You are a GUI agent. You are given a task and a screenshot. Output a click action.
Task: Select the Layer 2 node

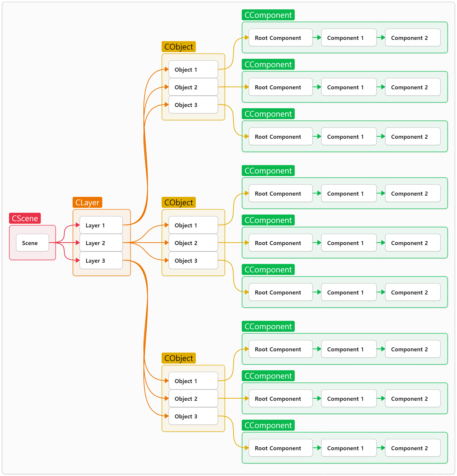[x=101, y=243]
